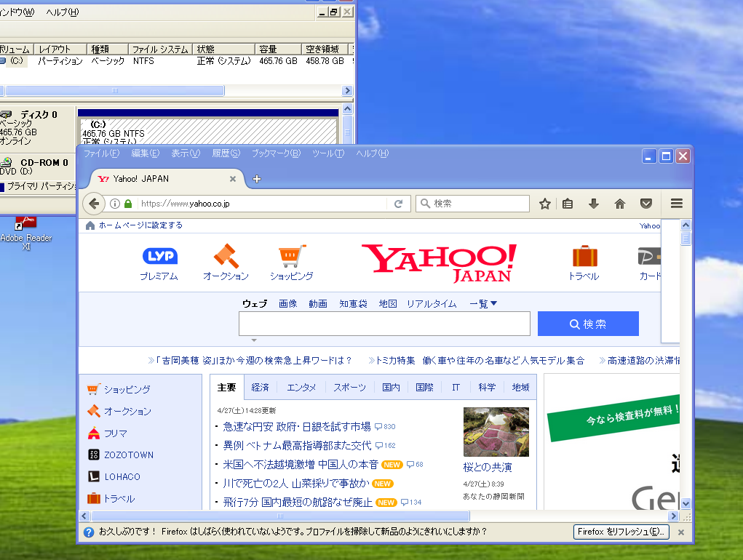The image size is (743, 560).
Task: Open the 桜との共演 news thumbnail
Action: click(496, 432)
